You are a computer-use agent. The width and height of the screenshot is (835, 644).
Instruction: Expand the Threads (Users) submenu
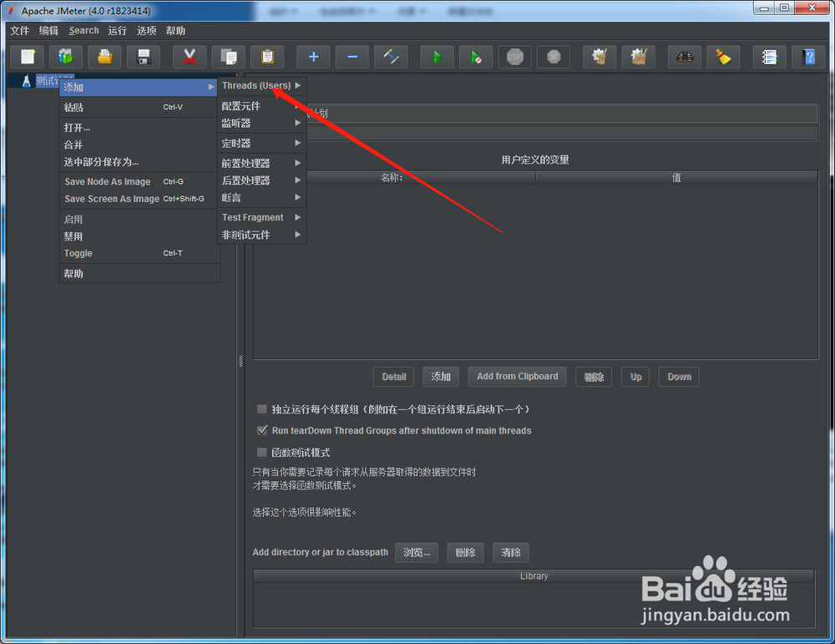point(262,85)
